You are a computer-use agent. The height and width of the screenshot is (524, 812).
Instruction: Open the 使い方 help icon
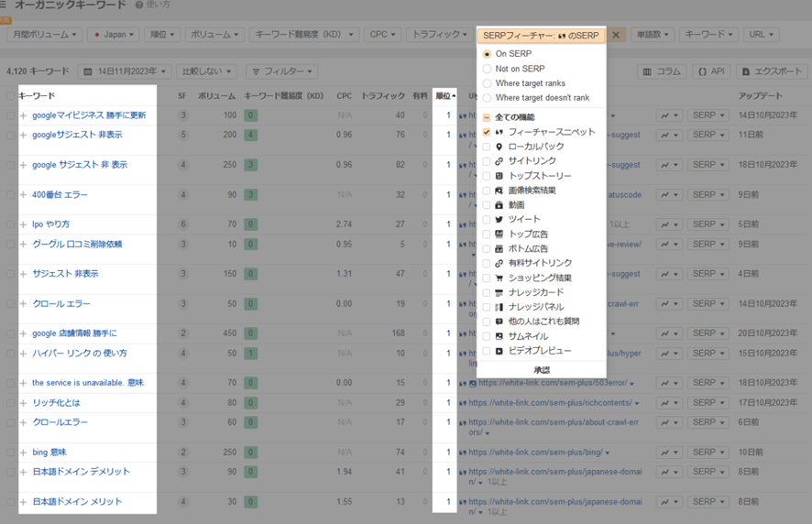pyautogui.click(x=139, y=5)
